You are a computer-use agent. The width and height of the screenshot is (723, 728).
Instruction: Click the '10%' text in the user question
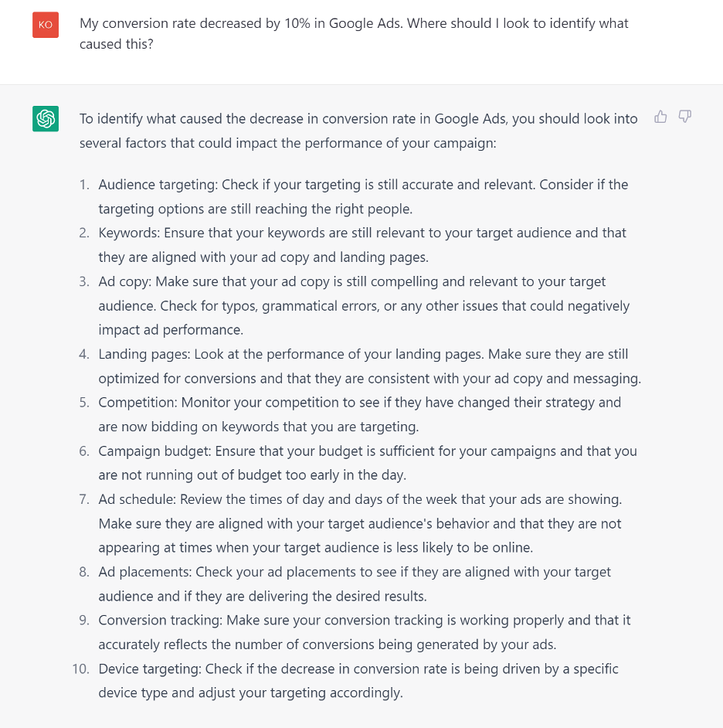click(297, 23)
